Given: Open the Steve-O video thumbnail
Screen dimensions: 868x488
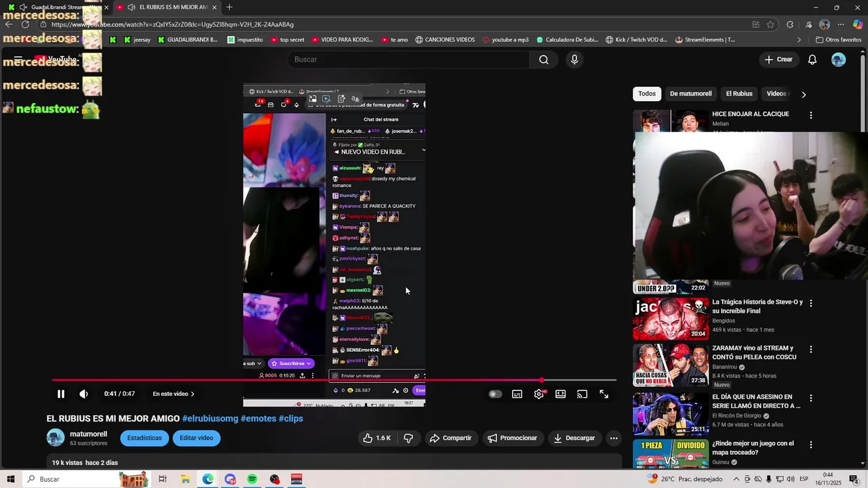Looking at the screenshot, I should (x=671, y=319).
